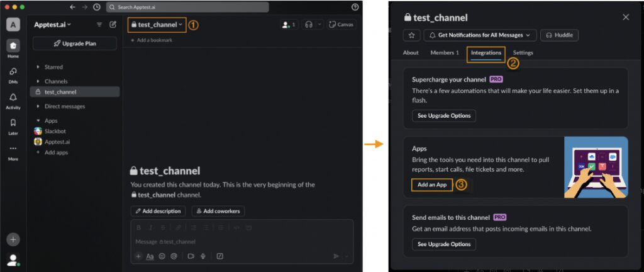Screen dimensions: 644x272
Task: Click the history clock icon
Action: pyautogui.click(x=96, y=7)
